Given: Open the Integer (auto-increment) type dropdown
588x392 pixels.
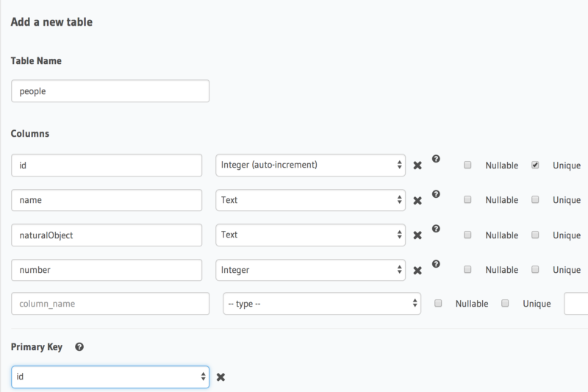Looking at the screenshot, I should (x=310, y=165).
